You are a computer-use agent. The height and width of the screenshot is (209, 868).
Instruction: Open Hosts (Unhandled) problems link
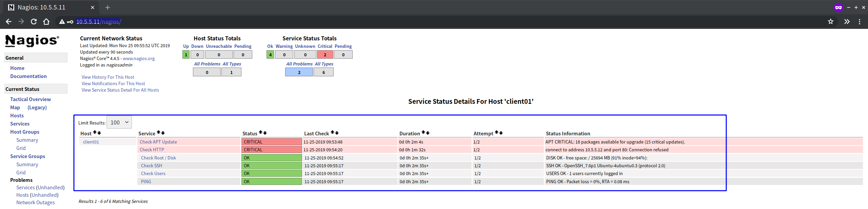pyautogui.click(x=37, y=195)
